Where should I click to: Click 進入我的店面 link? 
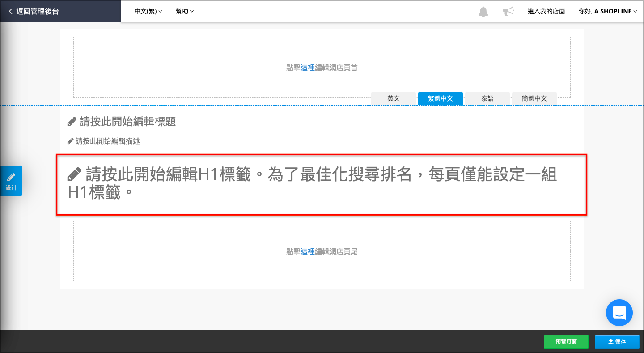[546, 11]
